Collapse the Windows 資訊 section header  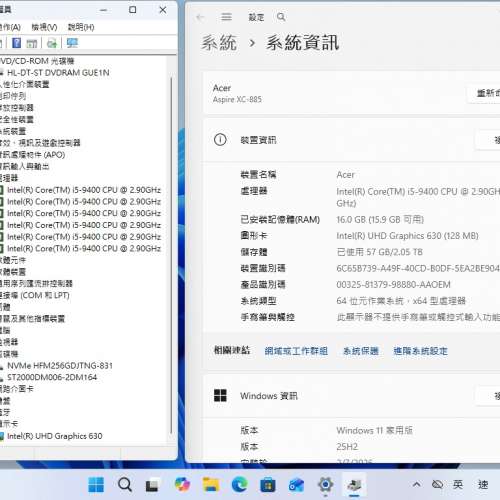(351, 396)
